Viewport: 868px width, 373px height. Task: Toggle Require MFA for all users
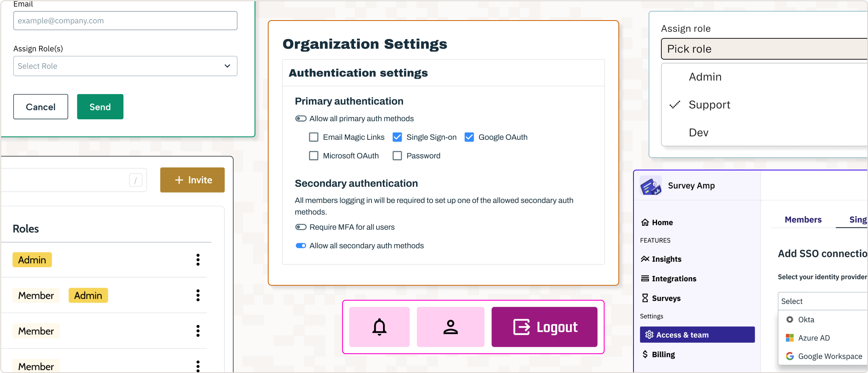tap(301, 227)
